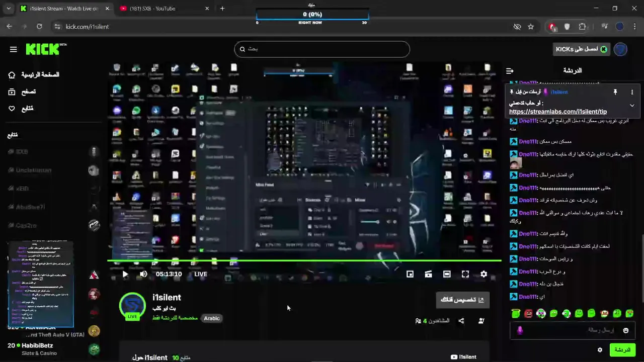Open the AbuSwe7l followed channel
Image resolution: width=644 pixels, height=362 pixels.
[x=53, y=207]
